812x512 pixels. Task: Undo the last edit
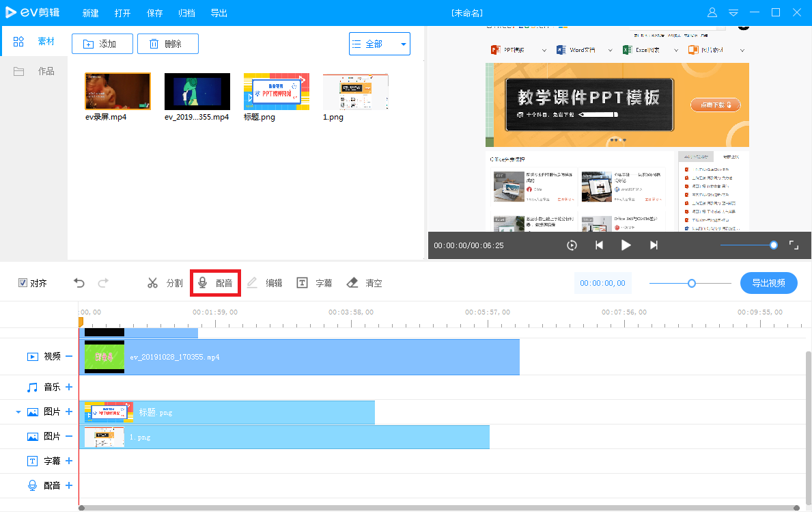click(79, 282)
